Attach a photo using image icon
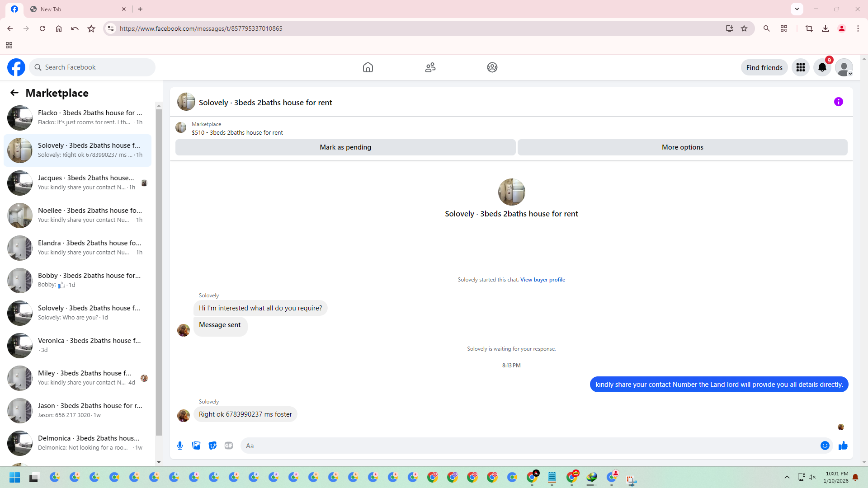Image resolution: width=868 pixels, height=488 pixels. (x=196, y=446)
